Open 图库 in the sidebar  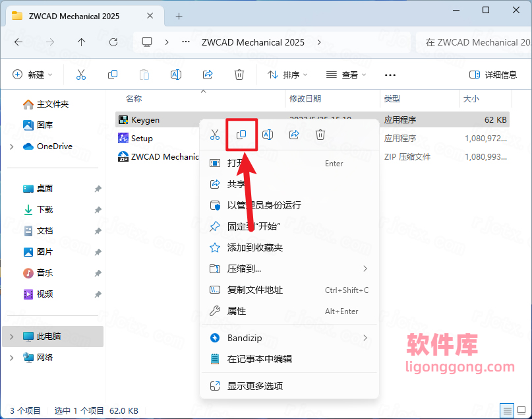tap(38, 125)
